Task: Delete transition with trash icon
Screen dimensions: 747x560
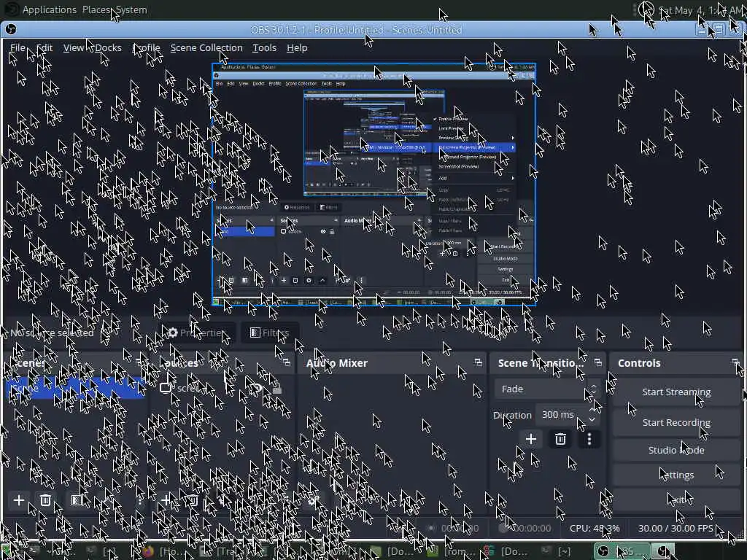Action: 560,438
